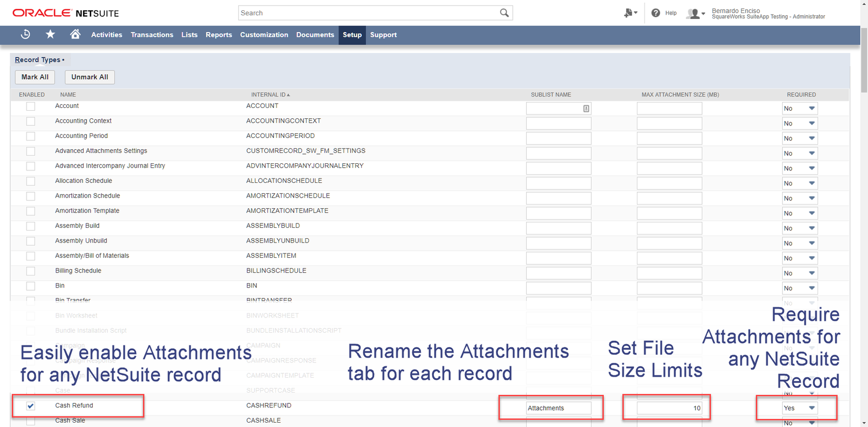Click the MAX ATTACHMENT SIZE (MB) header
The image size is (868, 427).
click(680, 94)
